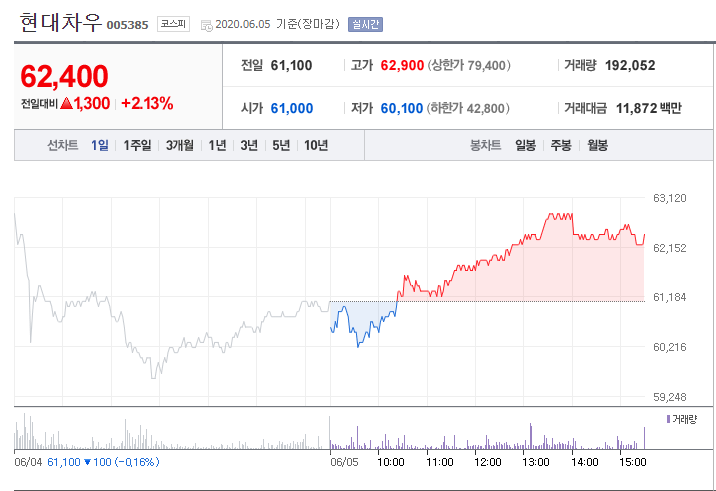The width and height of the screenshot is (716, 491).
Task: Click the 61,184 y-axis label
Action: pos(669,297)
